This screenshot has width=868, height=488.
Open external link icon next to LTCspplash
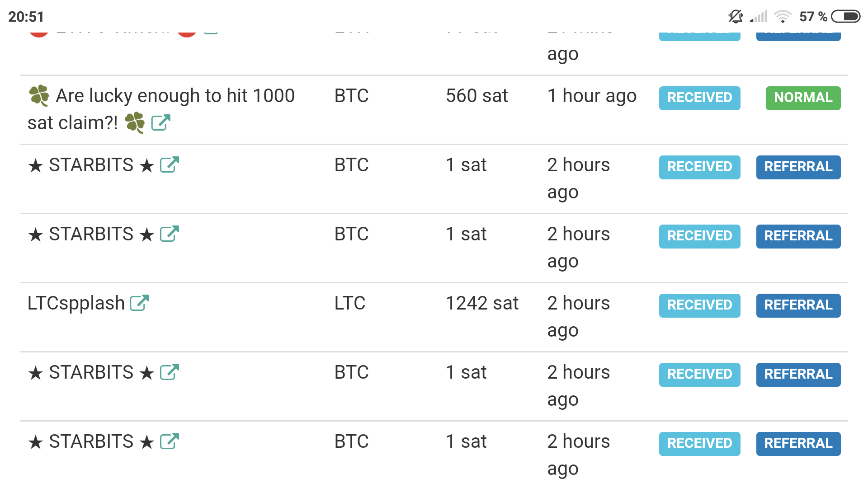(139, 303)
